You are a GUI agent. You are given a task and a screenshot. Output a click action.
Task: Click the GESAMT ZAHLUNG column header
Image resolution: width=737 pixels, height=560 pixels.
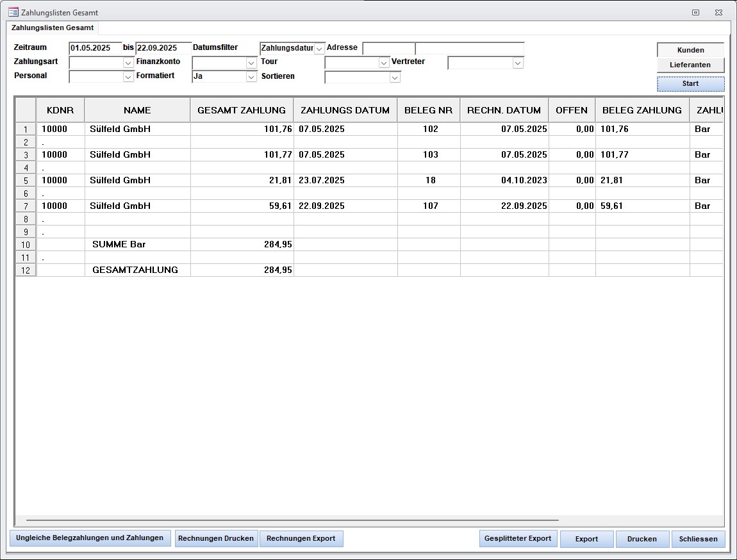point(242,110)
